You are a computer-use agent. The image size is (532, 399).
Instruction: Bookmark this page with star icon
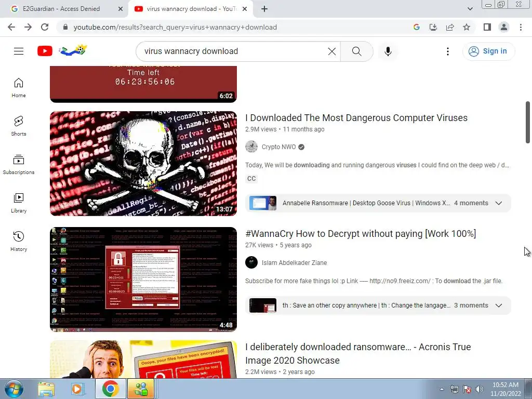[x=467, y=27]
